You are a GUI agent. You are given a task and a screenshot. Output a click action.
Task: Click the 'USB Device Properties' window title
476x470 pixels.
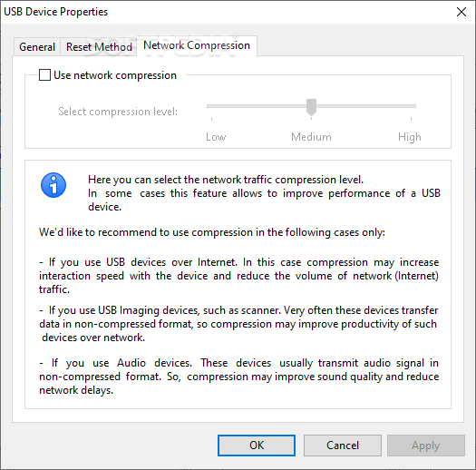click(x=56, y=12)
